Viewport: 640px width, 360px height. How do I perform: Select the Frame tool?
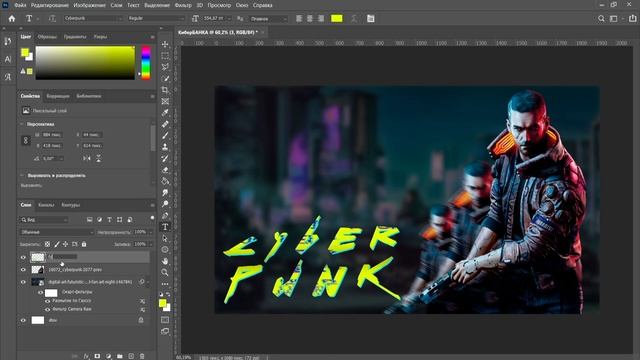click(x=165, y=101)
